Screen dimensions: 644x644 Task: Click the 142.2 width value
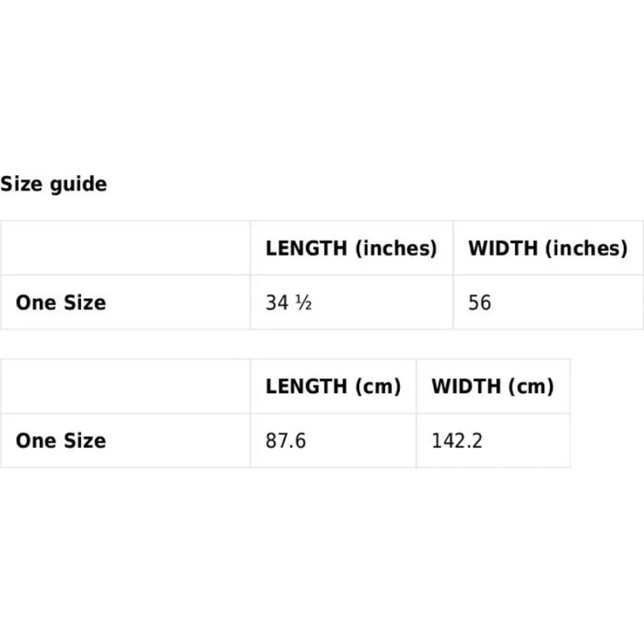point(457,440)
